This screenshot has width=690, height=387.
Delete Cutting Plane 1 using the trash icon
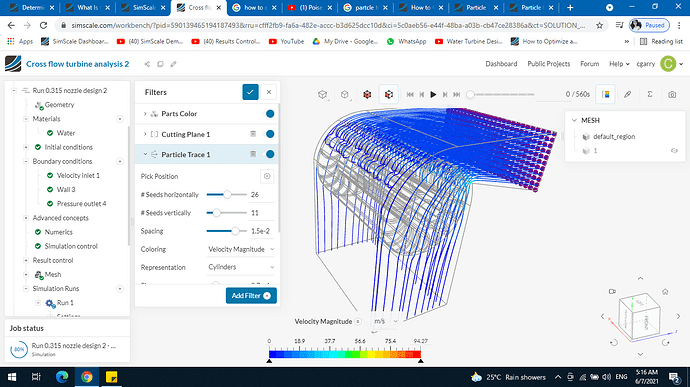pos(253,134)
